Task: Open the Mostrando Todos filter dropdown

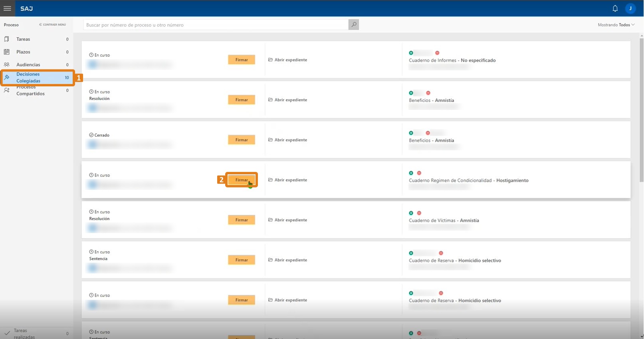Action: pos(616,25)
